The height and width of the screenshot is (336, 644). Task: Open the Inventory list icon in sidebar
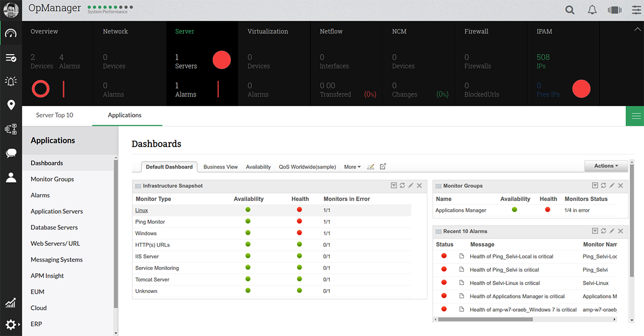click(11, 58)
